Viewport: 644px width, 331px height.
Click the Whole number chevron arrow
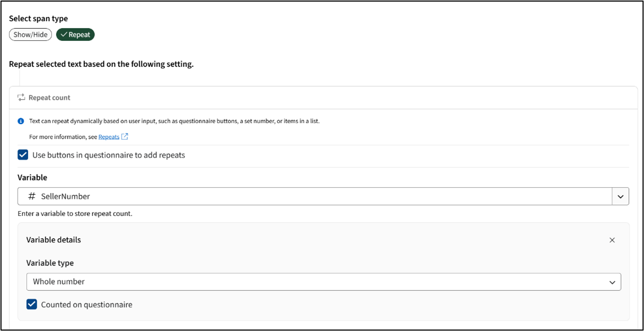click(613, 282)
